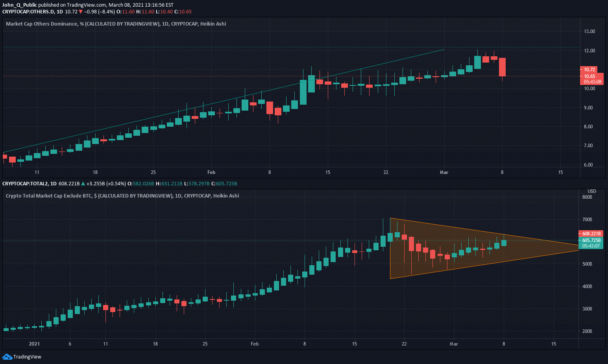The width and height of the screenshot is (608, 364).
Task: Click the TradingView cloud logo icon
Action: click(x=7, y=357)
